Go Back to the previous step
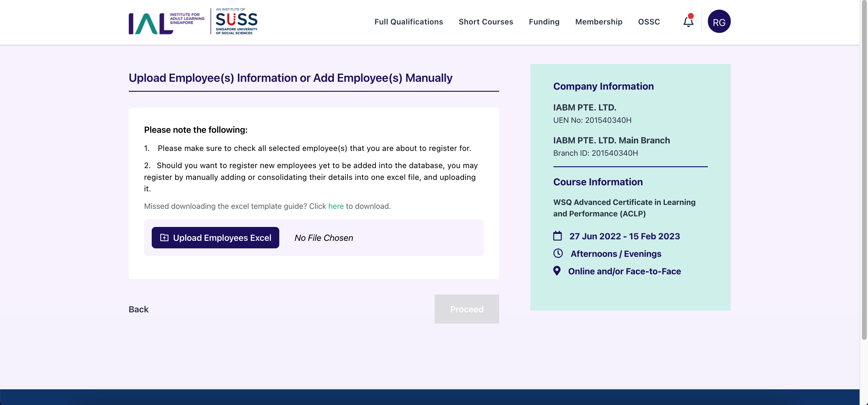The width and height of the screenshot is (868, 405). (x=138, y=309)
